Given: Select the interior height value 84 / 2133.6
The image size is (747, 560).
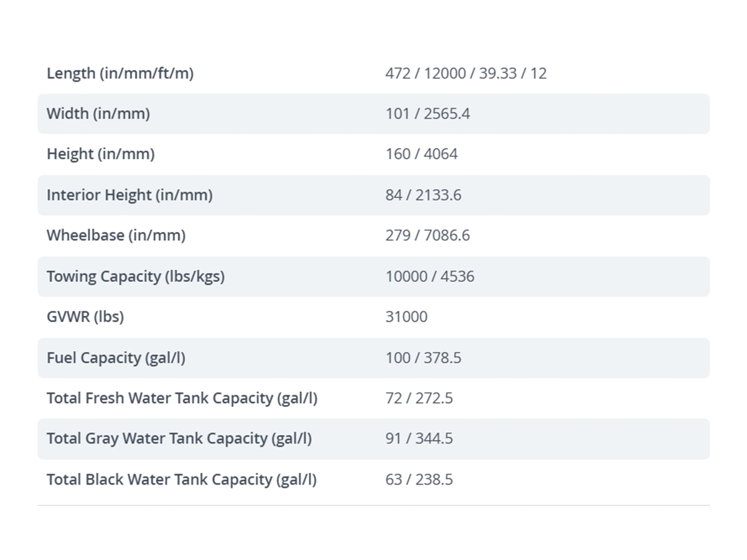Looking at the screenshot, I should pos(423,195).
